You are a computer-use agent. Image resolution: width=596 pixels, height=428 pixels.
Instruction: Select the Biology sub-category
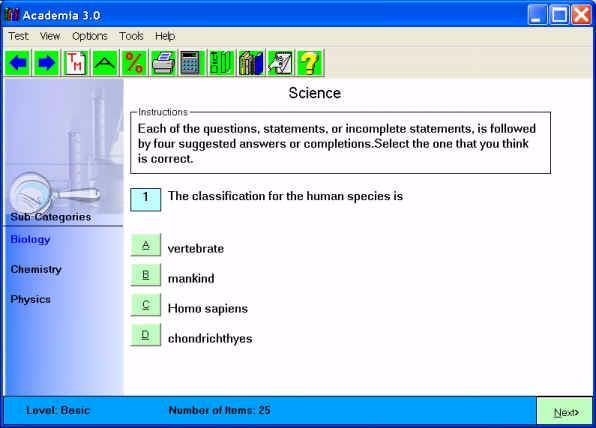point(30,239)
